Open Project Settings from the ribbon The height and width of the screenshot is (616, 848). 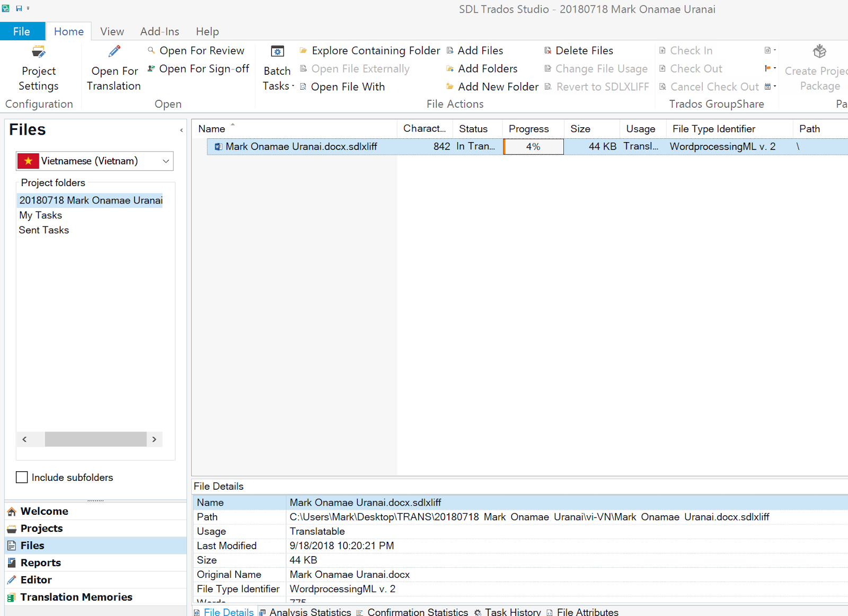(x=39, y=68)
